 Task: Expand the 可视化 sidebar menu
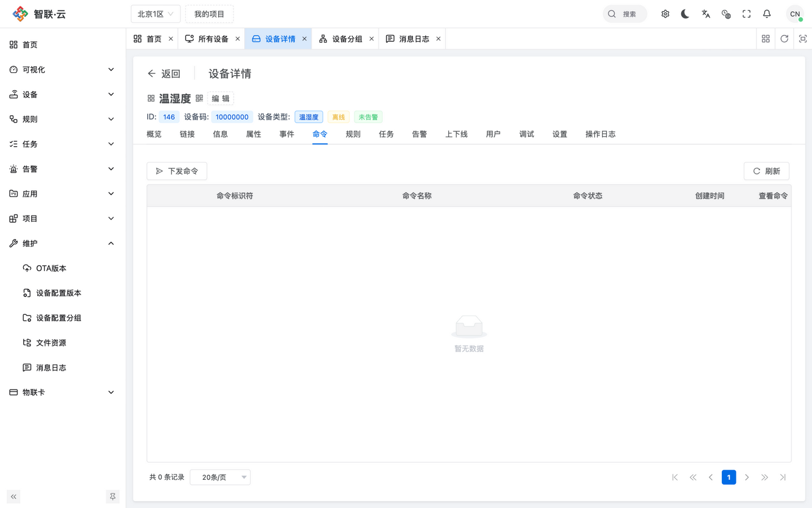coord(62,69)
